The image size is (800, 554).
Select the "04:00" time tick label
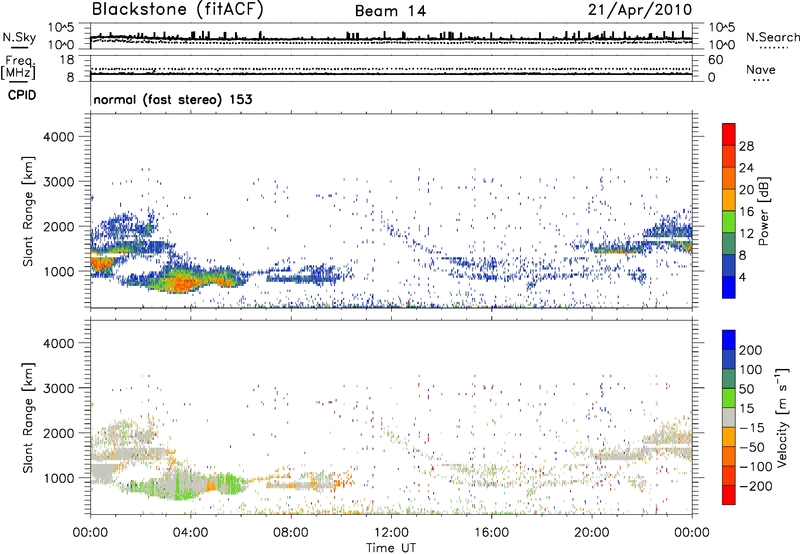click(190, 533)
